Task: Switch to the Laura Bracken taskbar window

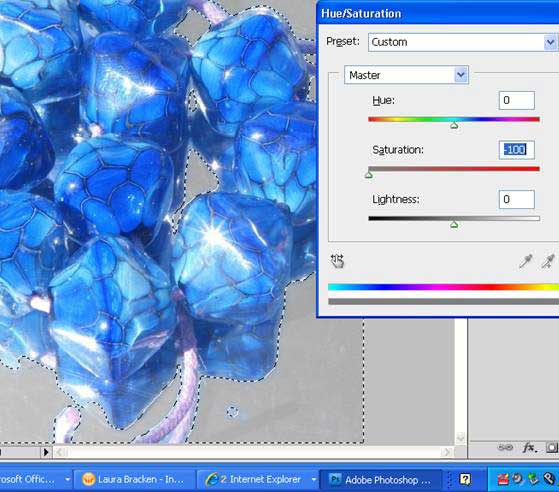Action: click(135, 480)
